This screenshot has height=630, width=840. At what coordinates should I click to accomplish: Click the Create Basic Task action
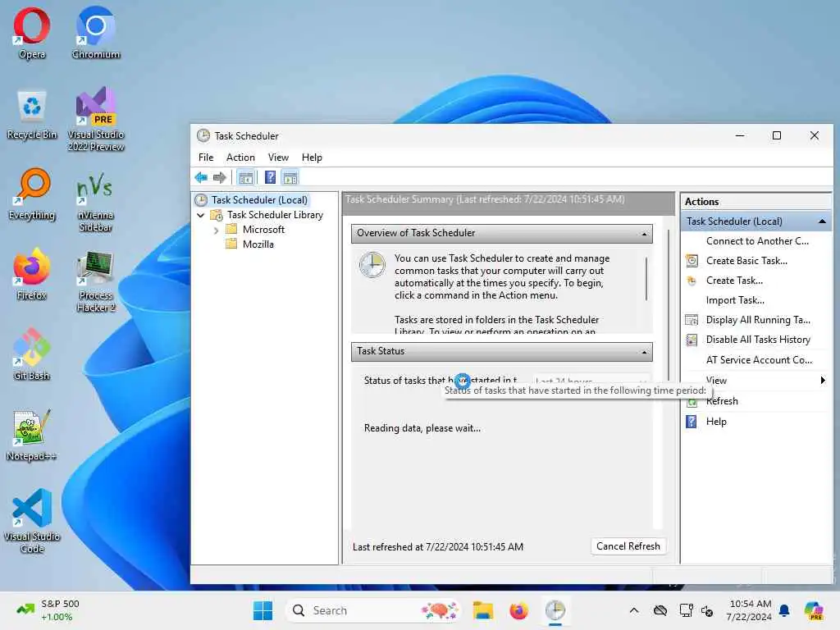point(746,261)
